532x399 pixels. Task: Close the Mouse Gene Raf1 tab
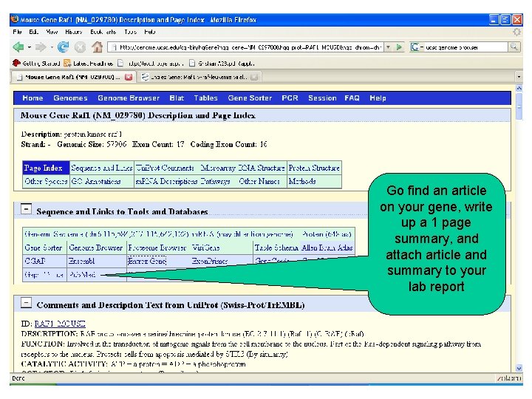click(129, 77)
